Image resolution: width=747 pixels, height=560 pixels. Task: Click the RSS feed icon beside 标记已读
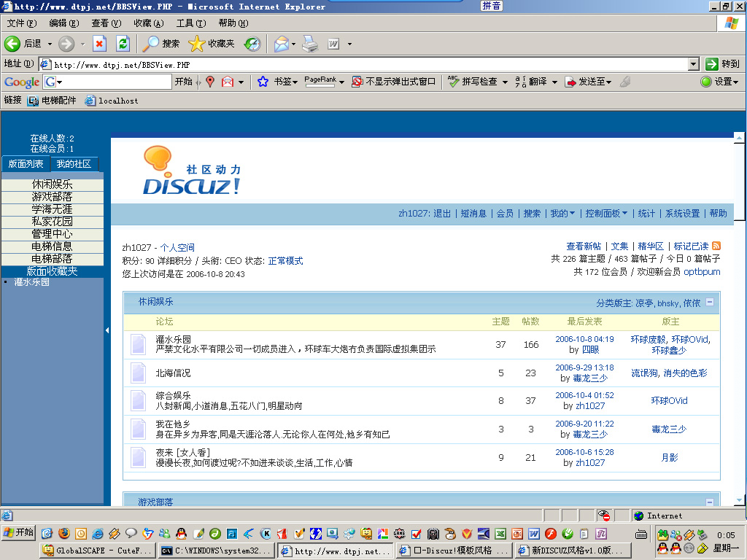716,246
